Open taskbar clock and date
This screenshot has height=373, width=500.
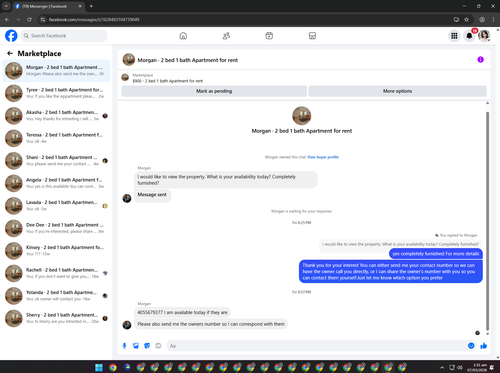[x=477, y=367]
